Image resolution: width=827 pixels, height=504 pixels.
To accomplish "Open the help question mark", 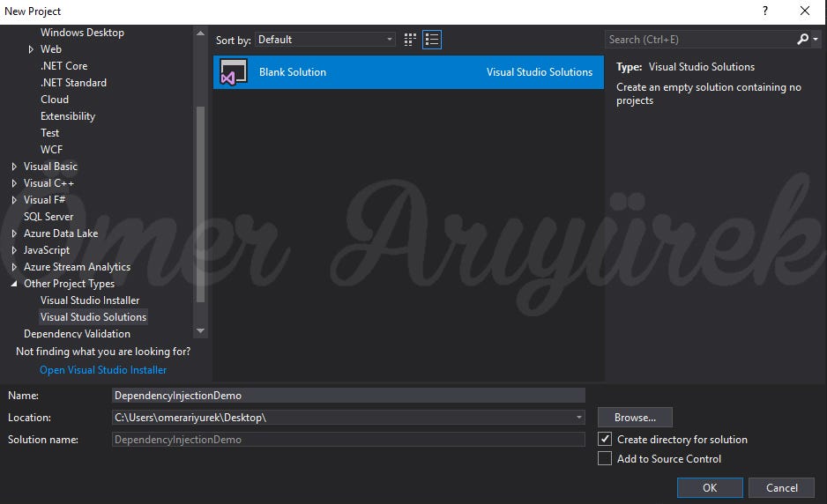I will (764, 11).
